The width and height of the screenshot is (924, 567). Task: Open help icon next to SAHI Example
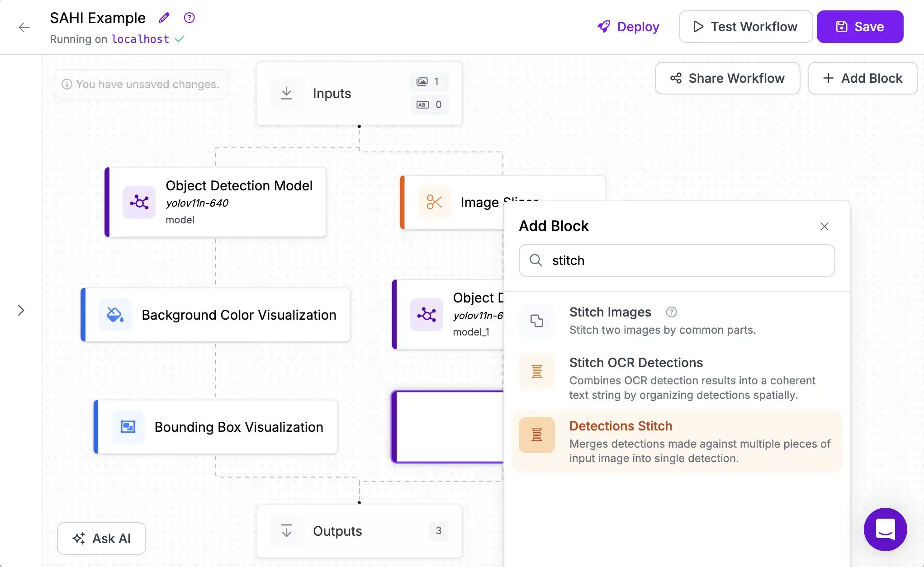pyautogui.click(x=189, y=18)
